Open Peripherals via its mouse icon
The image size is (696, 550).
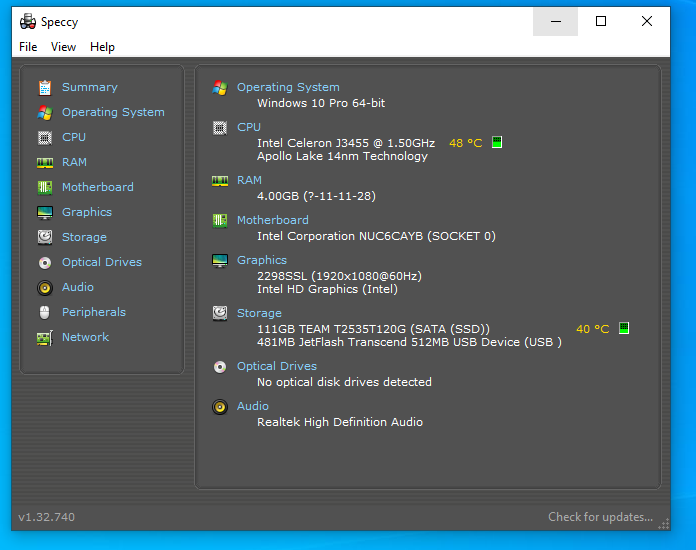click(44, 312)
